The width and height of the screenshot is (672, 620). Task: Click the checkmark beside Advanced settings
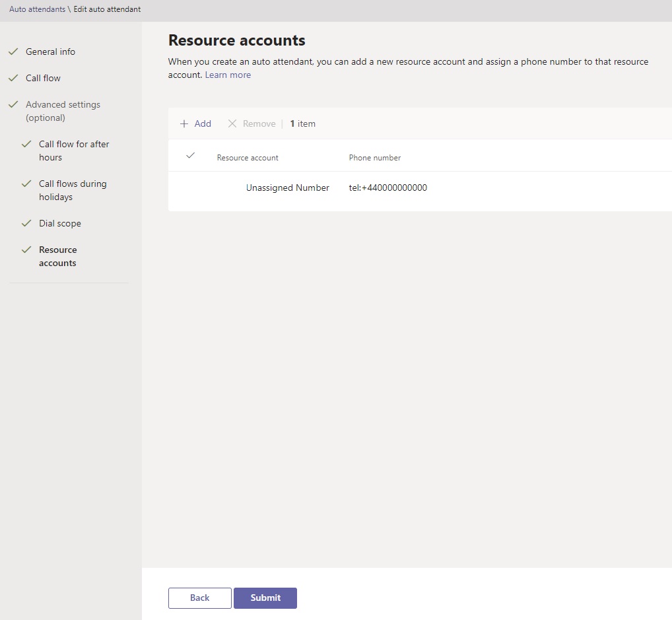pyautogui.click(x=13, y=104)
